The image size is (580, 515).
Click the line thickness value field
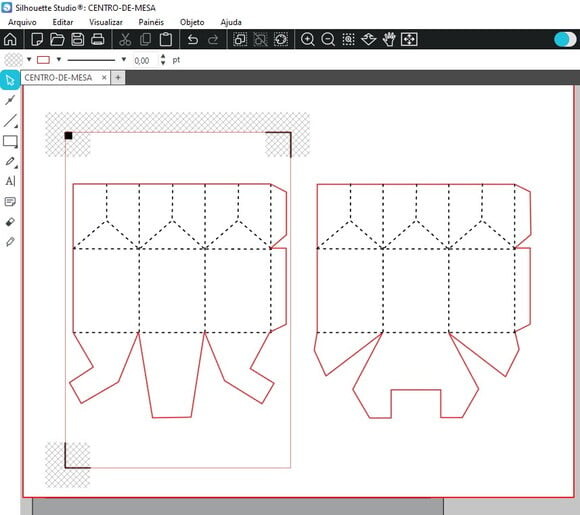[144, 60]
